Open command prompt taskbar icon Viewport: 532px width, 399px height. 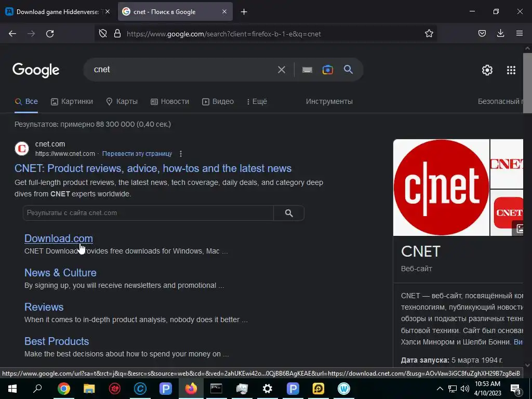point(216,389)
